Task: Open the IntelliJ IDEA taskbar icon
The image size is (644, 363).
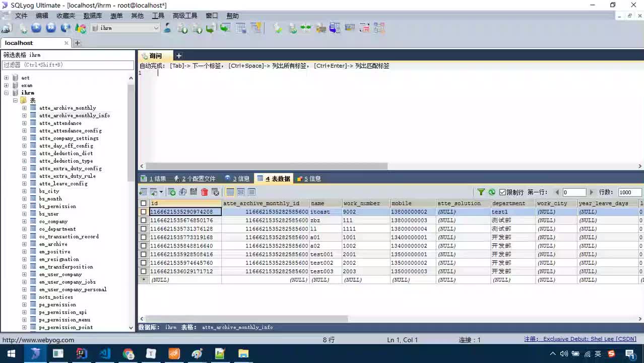Action: click(x=81, y=354)
